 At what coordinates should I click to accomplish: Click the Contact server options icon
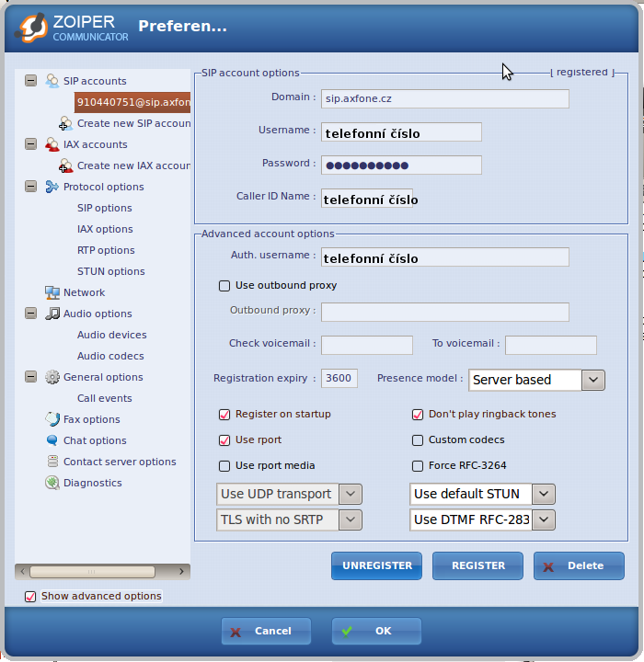[x=52, y=461]
